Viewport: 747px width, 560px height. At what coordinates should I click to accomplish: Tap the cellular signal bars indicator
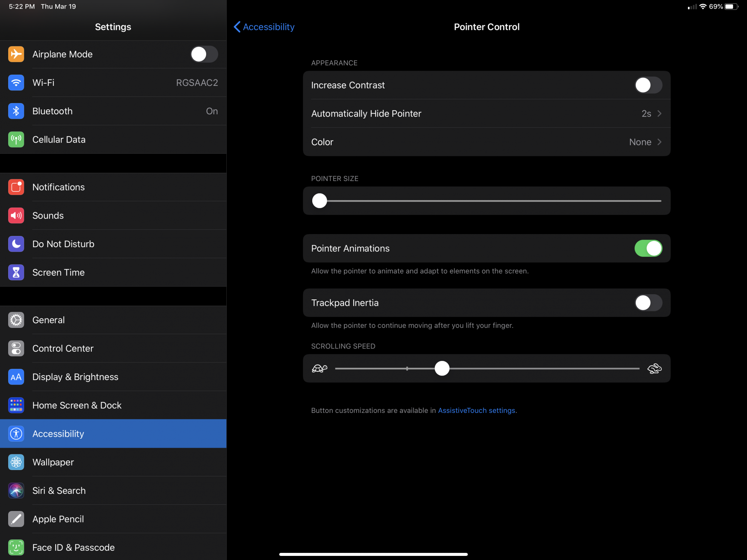[692, 7]
